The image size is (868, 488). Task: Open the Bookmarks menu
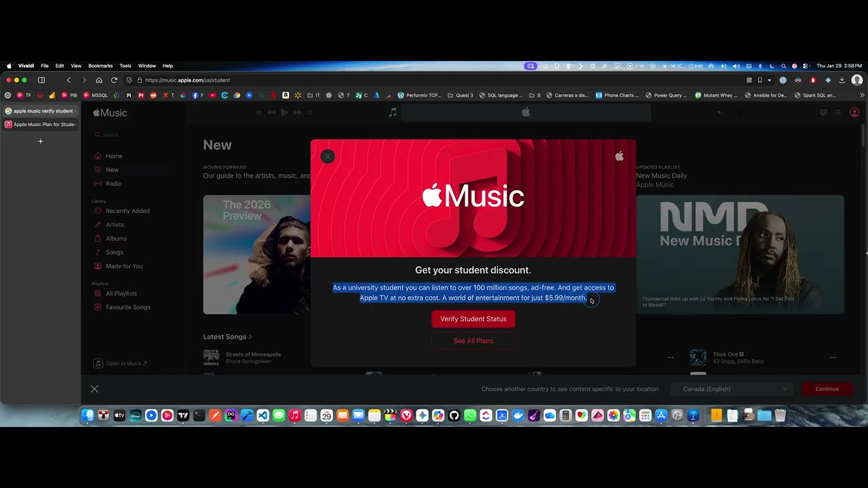(100, 66)
